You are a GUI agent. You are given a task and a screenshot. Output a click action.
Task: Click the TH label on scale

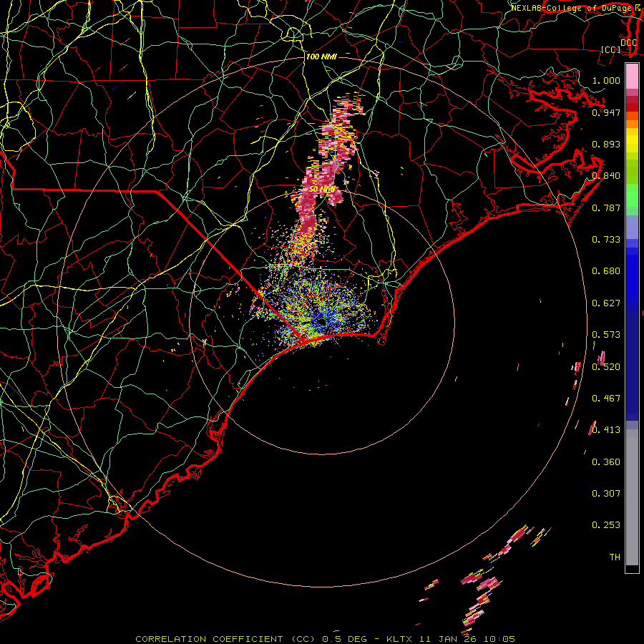tap(615, 557)
